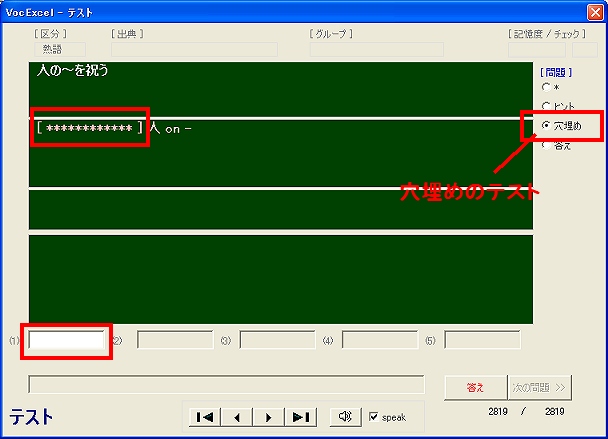The width and height of the screenshot is (608, 439).
Task: Click answer input field (3)
Action: coord(277,340)
